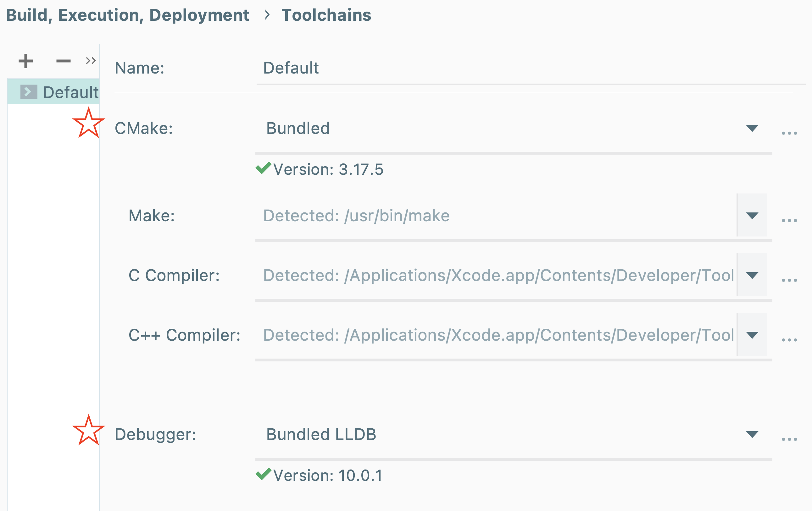The image size is (812, 511).
Task: Click the Default toolchain terminal icon
Action: (x=29, y=92)
